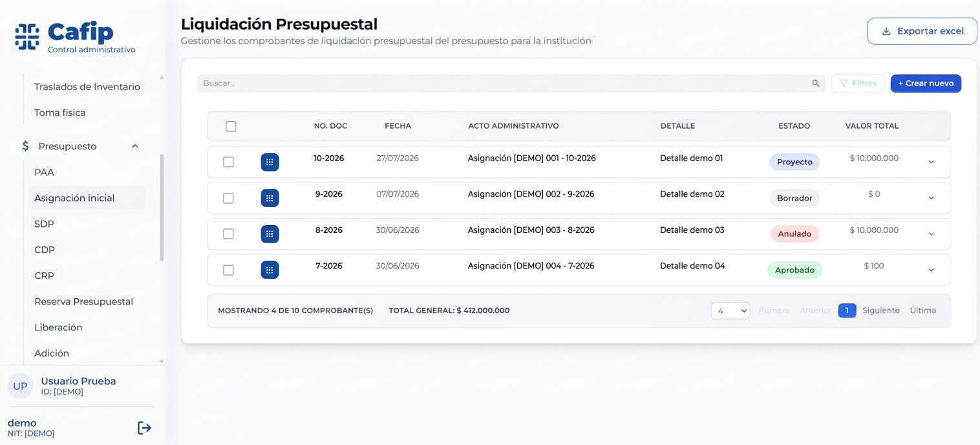Image resolution: width=980 pixels, height=445 pixels.
Task: Open Adición sidebar item
Action: click(52, 353)
